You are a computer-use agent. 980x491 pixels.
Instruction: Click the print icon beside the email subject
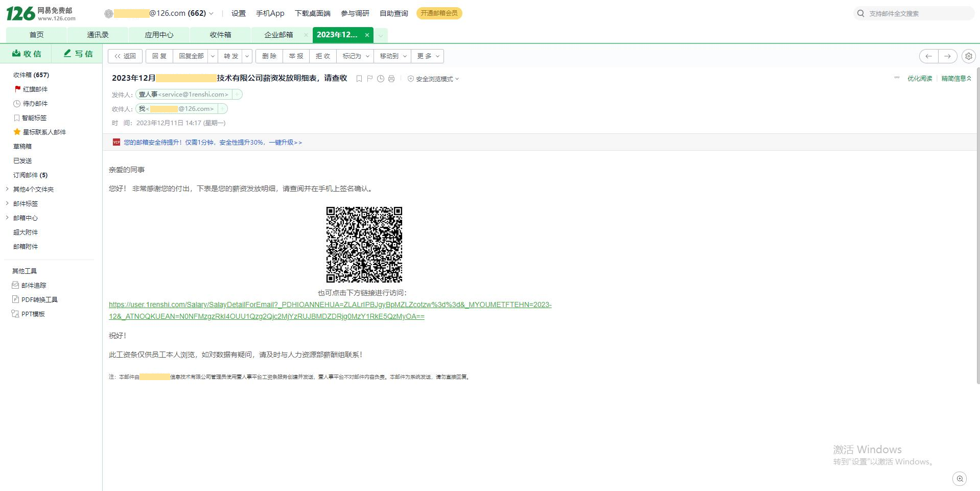[x=391, y=79]
